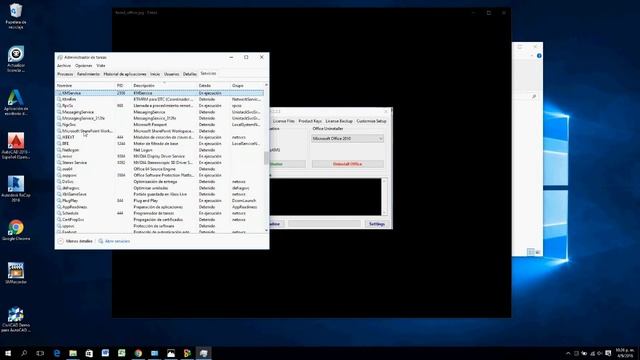Open the Vista menu in Task Manager
Image resolution: width=640 pixels, height=360 pixels.
(101, 66)
